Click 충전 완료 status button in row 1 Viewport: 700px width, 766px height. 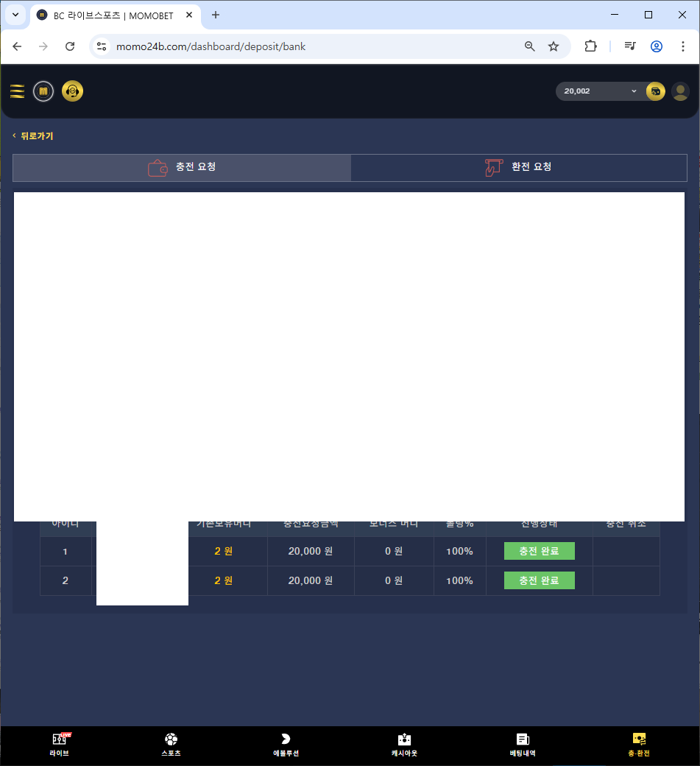539,551
